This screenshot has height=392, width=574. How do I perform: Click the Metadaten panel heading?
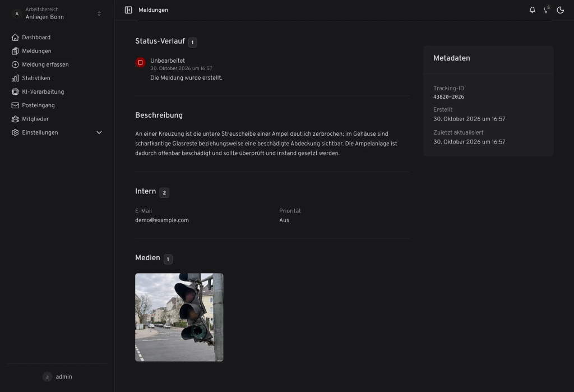452,58
